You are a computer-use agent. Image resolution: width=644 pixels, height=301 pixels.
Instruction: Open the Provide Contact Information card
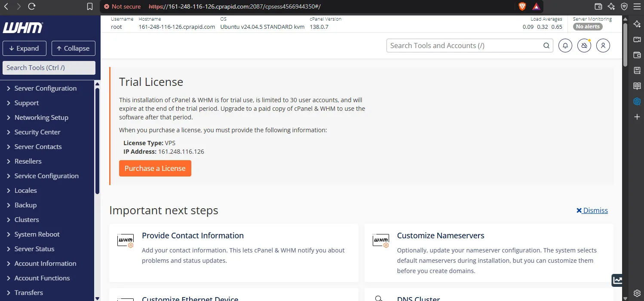pos(234,253)
